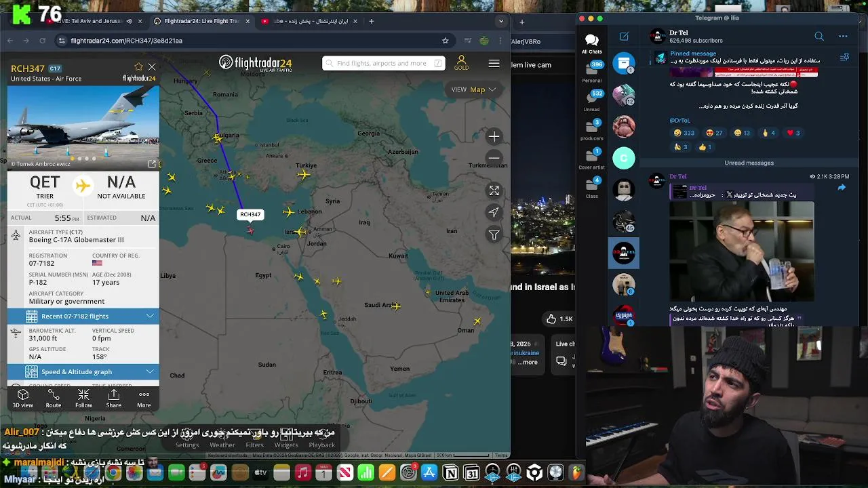Screen dimensions: 868x488
Task: Open site information icon in address bar
Action: (62, 41)
